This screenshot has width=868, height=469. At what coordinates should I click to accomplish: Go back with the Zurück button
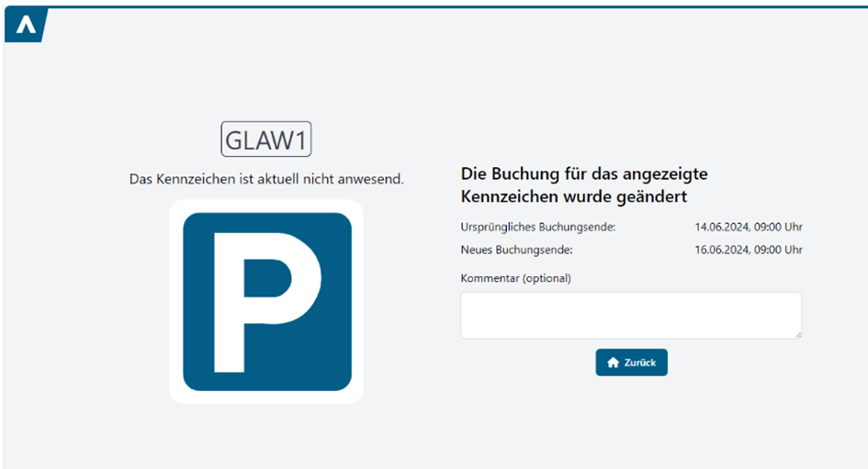point(632,363)
